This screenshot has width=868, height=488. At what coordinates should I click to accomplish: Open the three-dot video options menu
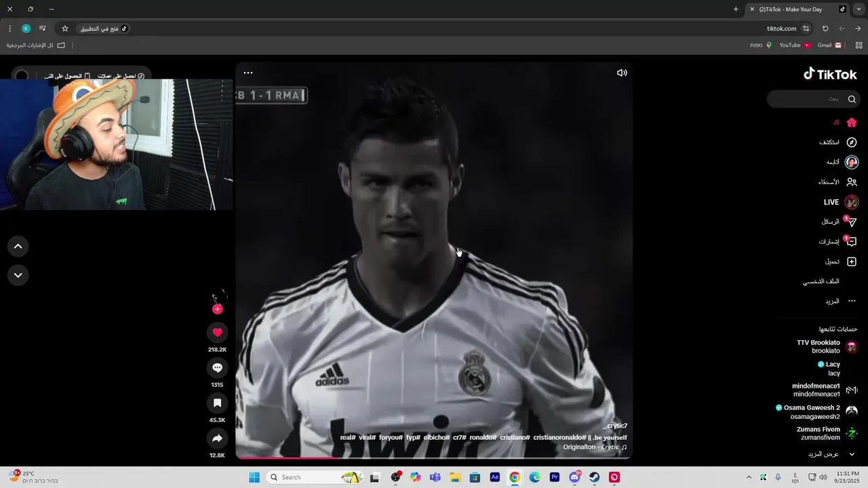pyautogui.click(x=248, y=73)
